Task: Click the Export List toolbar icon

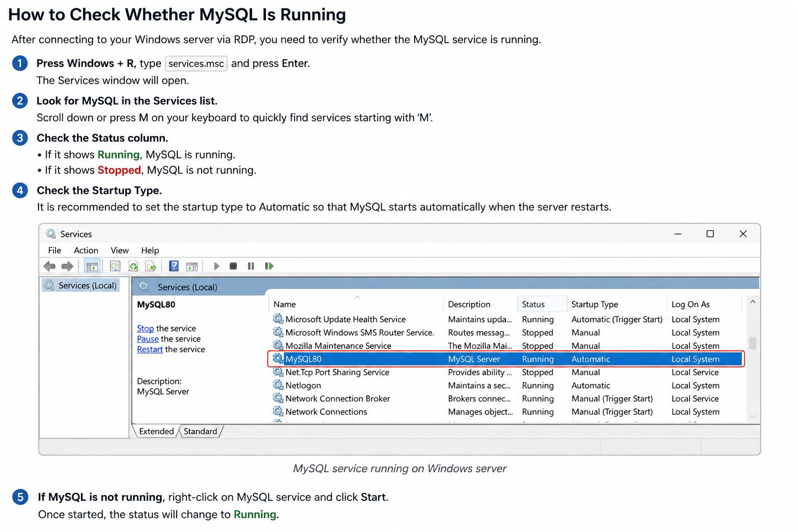Action: 151,267
